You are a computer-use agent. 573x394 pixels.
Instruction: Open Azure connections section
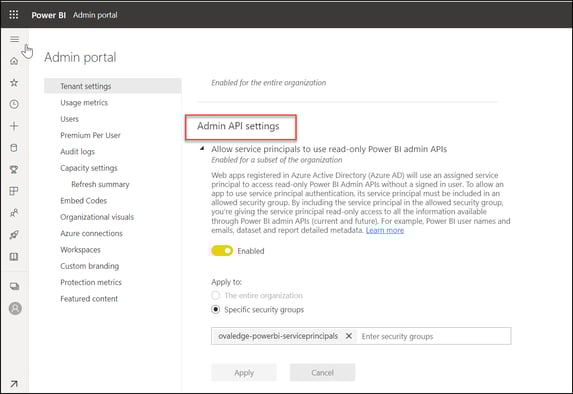(x=91, y=233)
